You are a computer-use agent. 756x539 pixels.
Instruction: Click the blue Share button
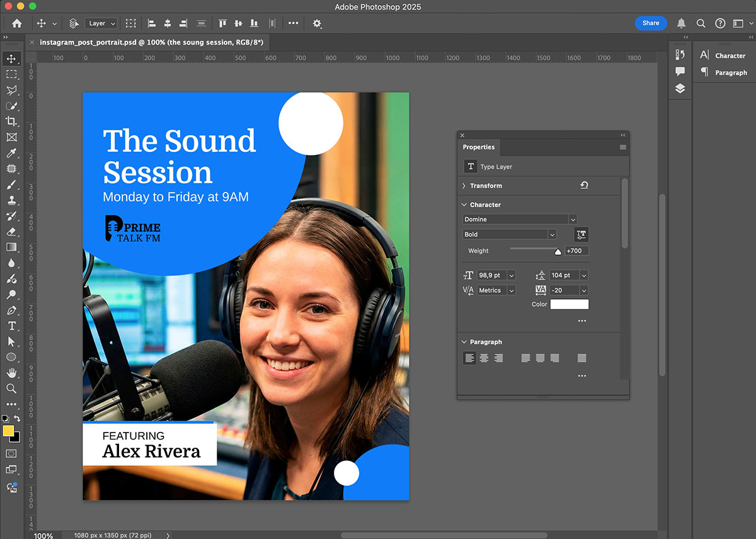coord(651,23)
